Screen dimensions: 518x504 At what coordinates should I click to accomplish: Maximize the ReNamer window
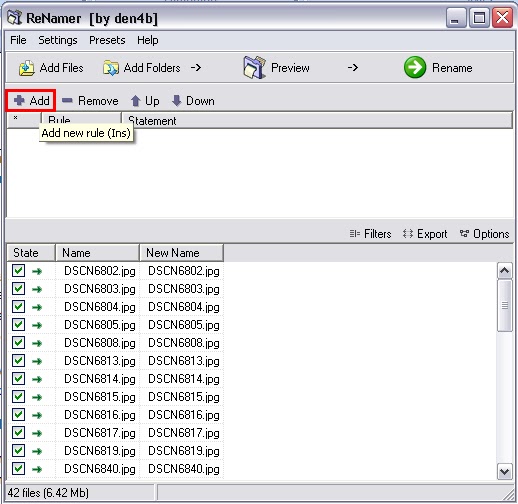pos(479,18)
